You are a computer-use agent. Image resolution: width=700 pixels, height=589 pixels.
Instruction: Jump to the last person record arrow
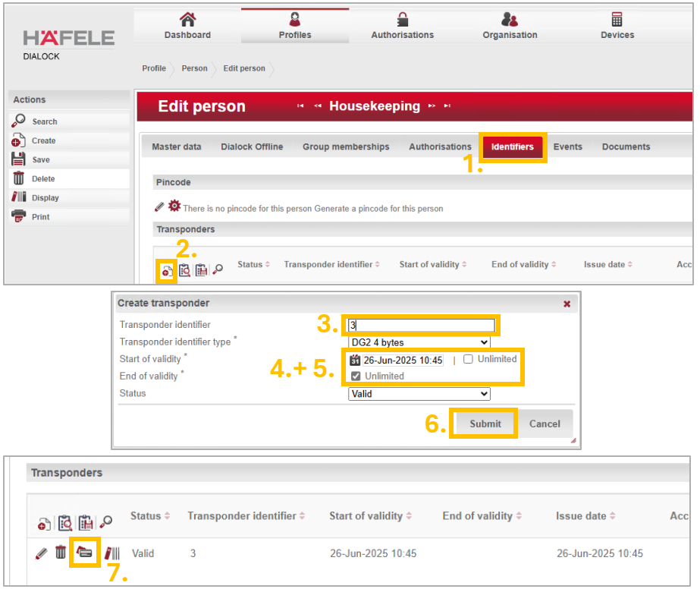tap(447, 106)
